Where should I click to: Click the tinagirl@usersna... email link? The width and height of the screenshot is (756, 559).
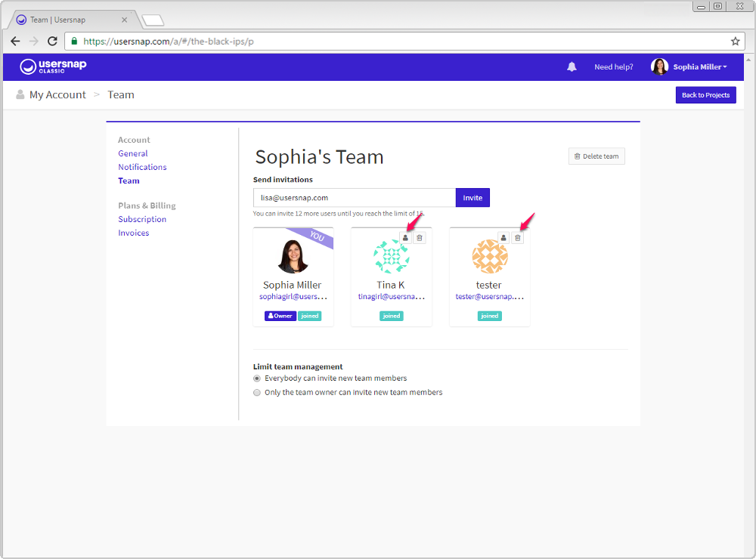point(391,296)
